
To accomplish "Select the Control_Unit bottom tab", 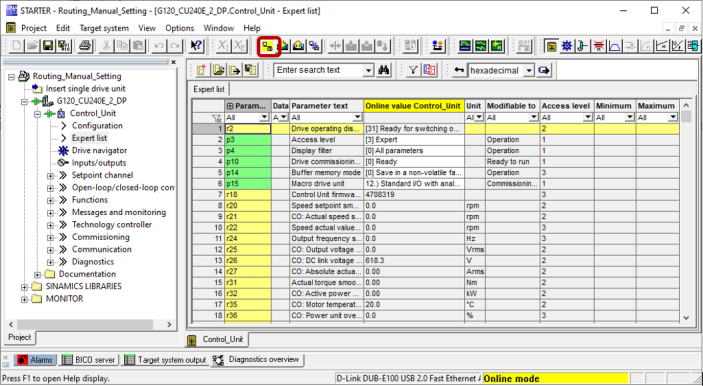I will [217, 339].
